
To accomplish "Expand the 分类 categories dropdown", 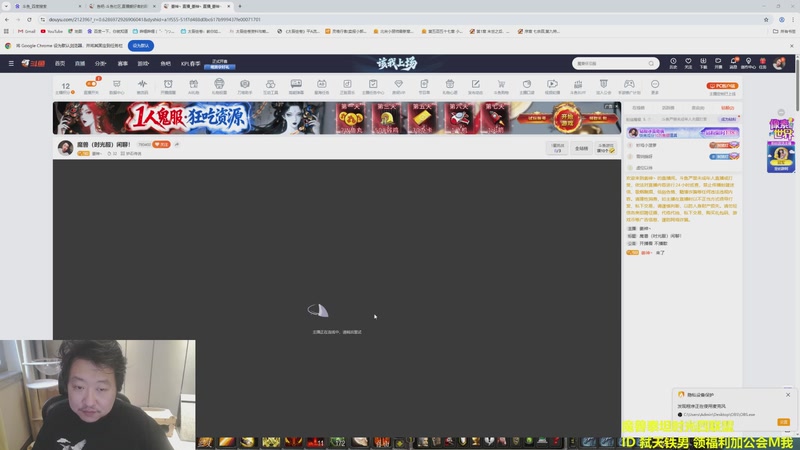I will (x=101, y=64).
